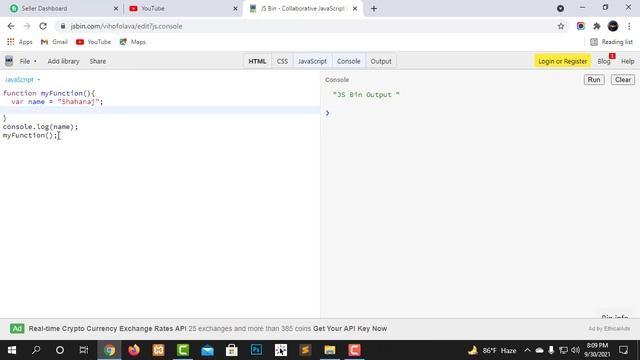The height and width of the screenshot is (360, 640).
Task: Click the "Shahanaj" string in code
Action: tap(78, 102)
